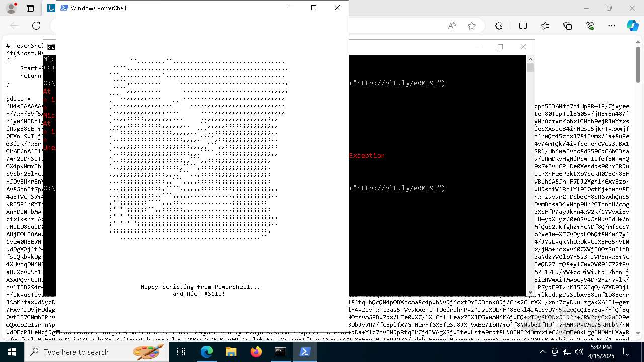Open Microsoft Edge from taskbar

[x=207, y=352]
